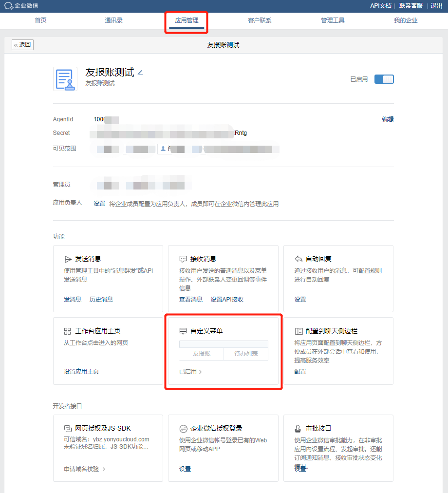Click the 审批接口 stamp icon
Screen dimensions: 448x493
(x=298, y=428)
